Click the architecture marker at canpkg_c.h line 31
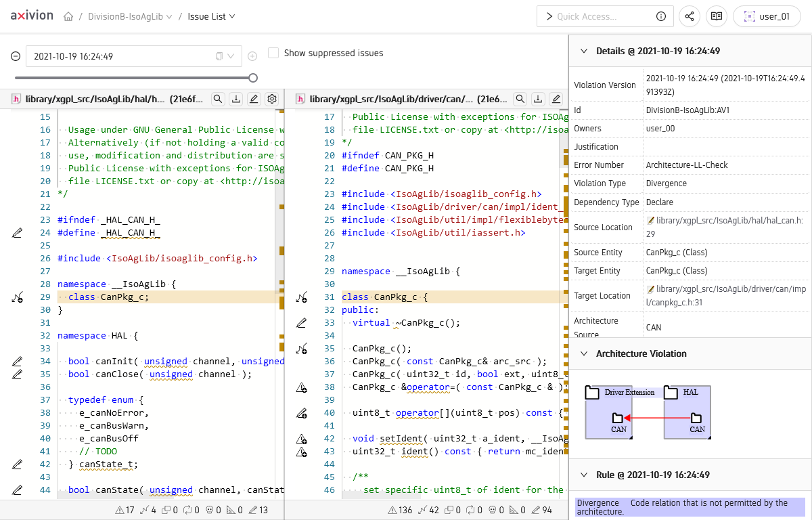Image resolution: width=812 pixels, height=520 pixels. (x=302, y=297)
